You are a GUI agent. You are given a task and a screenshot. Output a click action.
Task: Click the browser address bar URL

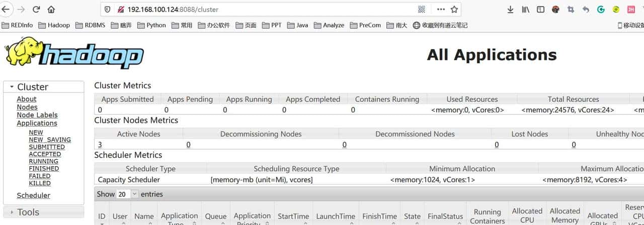click(x=173, y=9)
